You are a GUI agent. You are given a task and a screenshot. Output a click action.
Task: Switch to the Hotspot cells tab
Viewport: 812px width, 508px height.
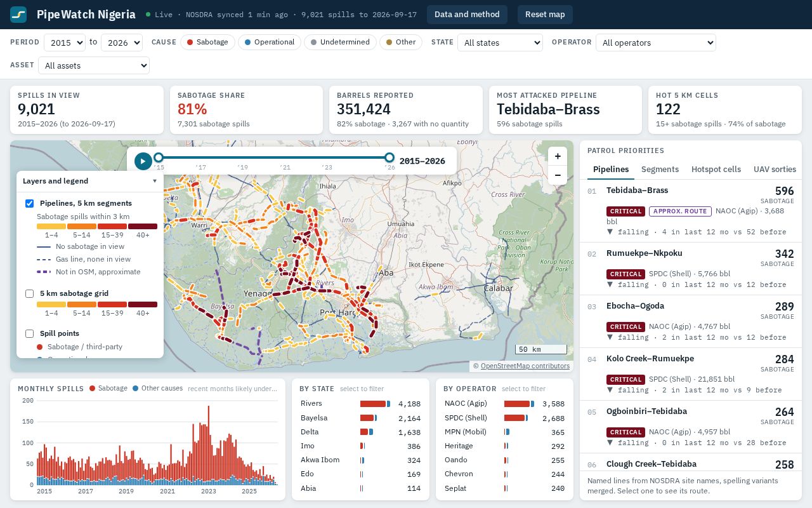[716, 170]
